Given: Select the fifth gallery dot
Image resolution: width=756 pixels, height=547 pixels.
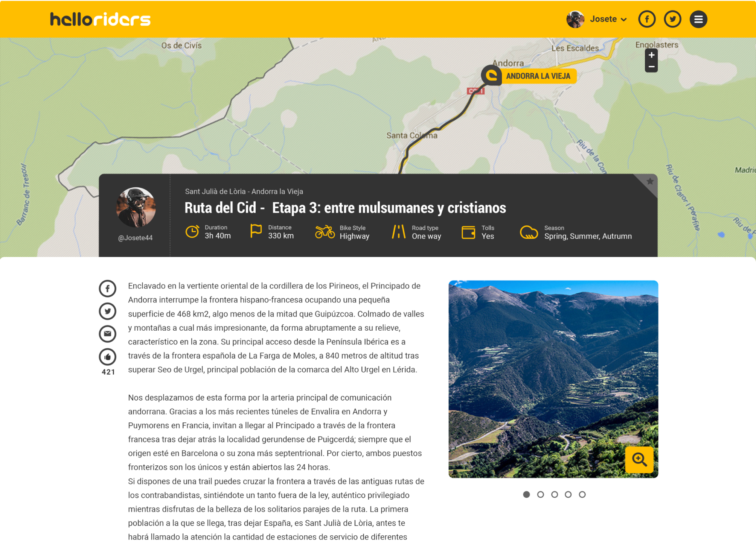Looking at the screenshot, I should (x=582, y=494).
